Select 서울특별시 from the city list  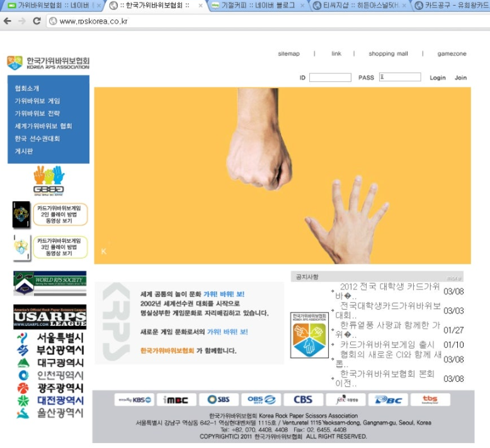[50, 337]
